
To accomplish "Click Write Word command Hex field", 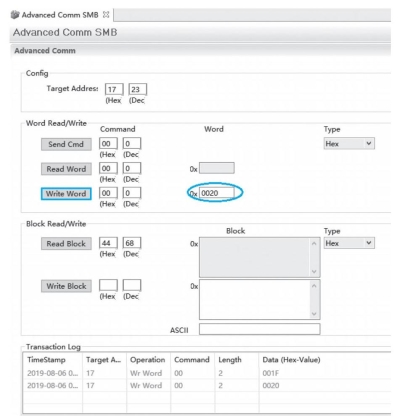I will coord(108,193).
